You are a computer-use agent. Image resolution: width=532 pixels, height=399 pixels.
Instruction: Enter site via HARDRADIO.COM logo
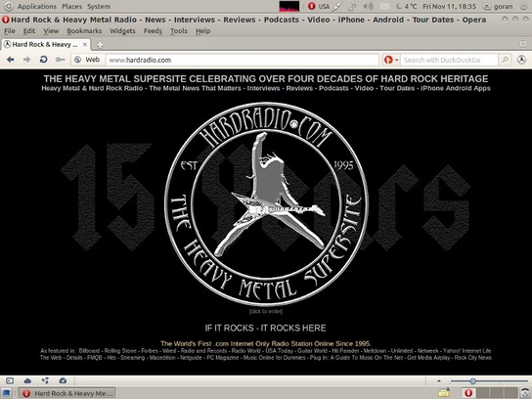point(266,204)
